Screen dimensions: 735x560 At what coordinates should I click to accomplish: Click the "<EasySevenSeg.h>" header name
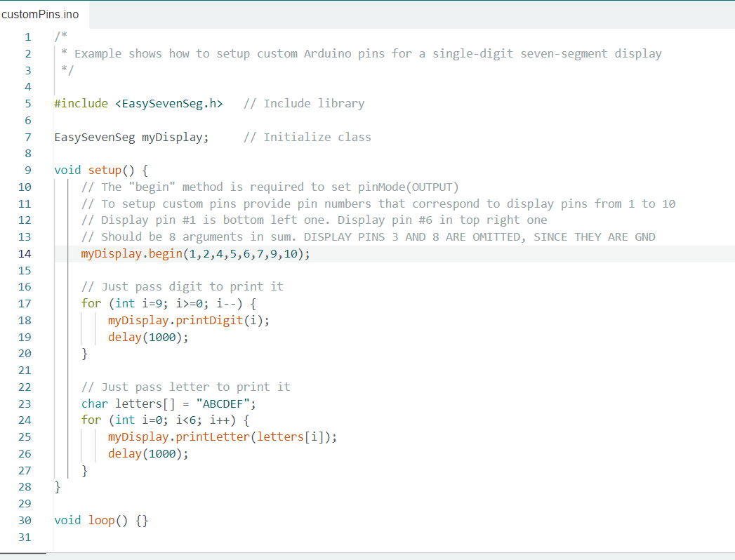coord(168,104)
